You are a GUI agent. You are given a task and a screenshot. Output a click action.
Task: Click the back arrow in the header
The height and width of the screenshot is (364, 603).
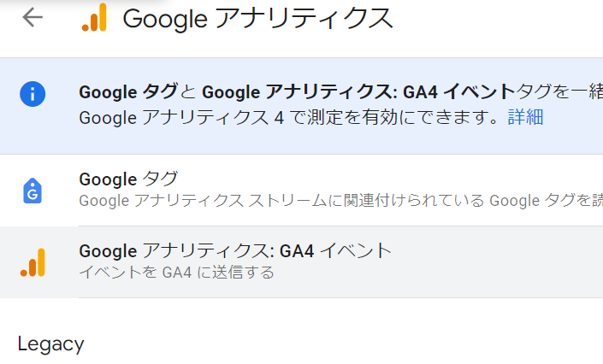point(33,17)
